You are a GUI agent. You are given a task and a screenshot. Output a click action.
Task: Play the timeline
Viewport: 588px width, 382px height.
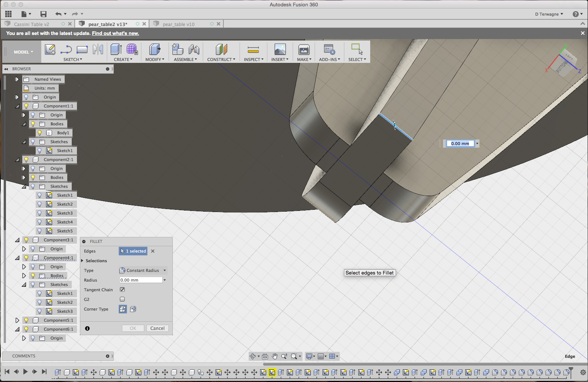(x=25, y=372)
